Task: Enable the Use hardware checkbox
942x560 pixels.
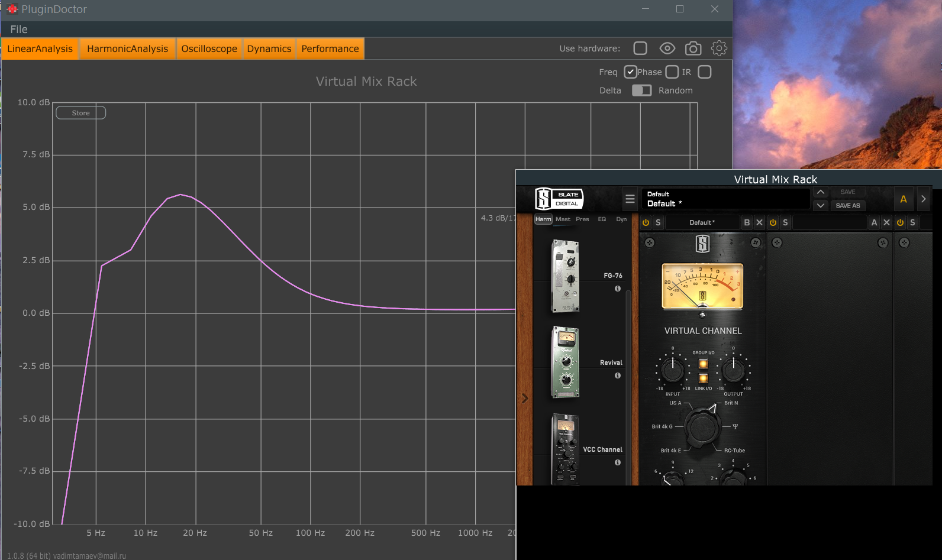Action: (640, 48)
